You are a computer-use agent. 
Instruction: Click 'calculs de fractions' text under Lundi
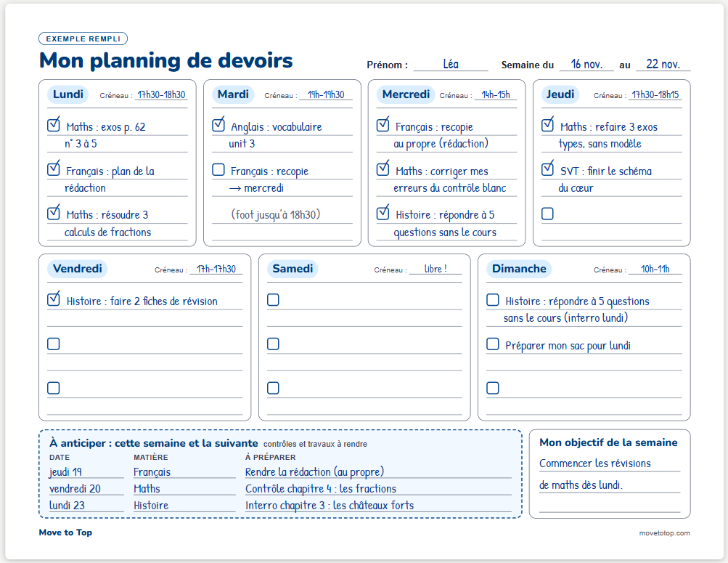click(x=107, y=232)
